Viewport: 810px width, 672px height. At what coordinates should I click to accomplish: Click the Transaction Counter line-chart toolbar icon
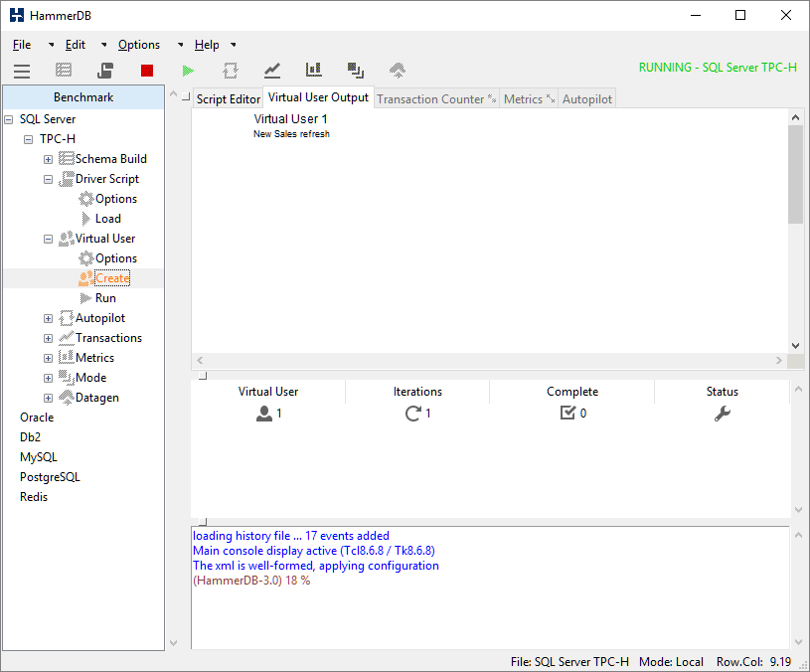[272, 71]
